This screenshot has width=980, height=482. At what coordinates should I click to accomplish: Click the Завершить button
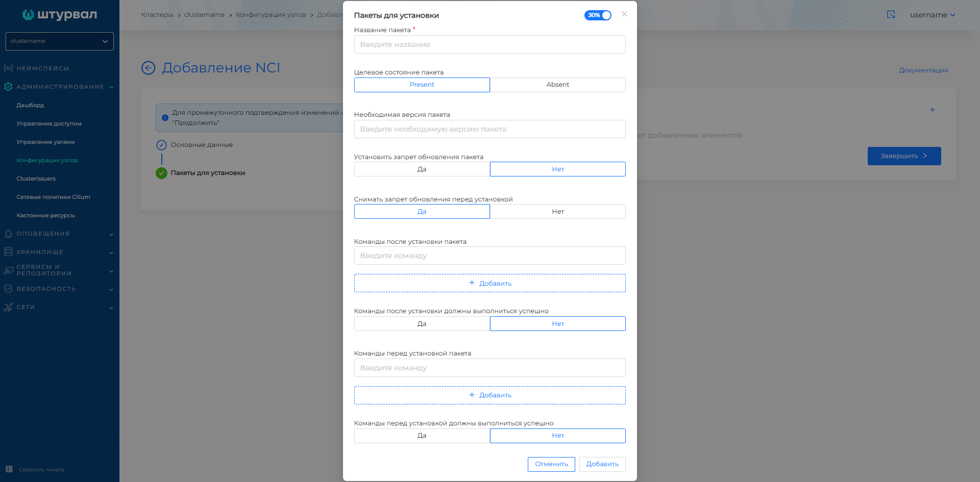point(904,156)
